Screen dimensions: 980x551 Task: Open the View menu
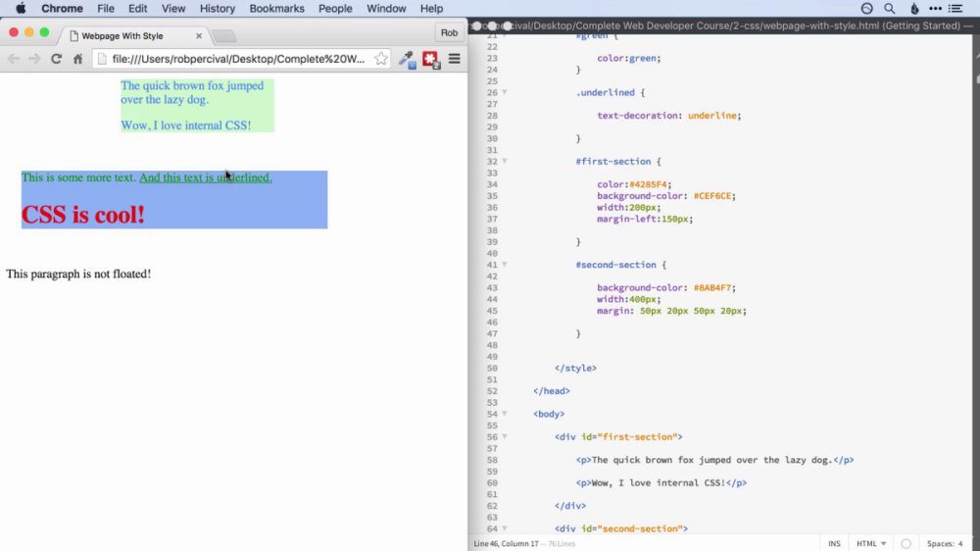(x=173, y=8)
